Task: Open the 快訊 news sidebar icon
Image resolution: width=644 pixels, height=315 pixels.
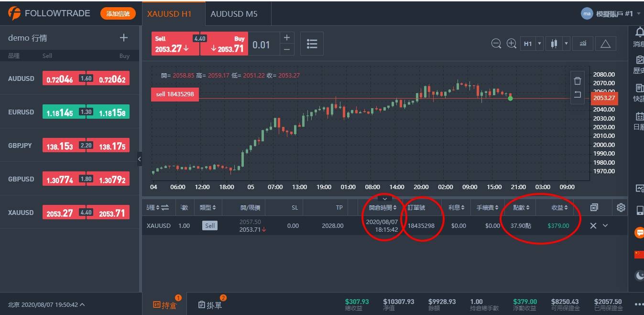Action: [x=639, y=88]
